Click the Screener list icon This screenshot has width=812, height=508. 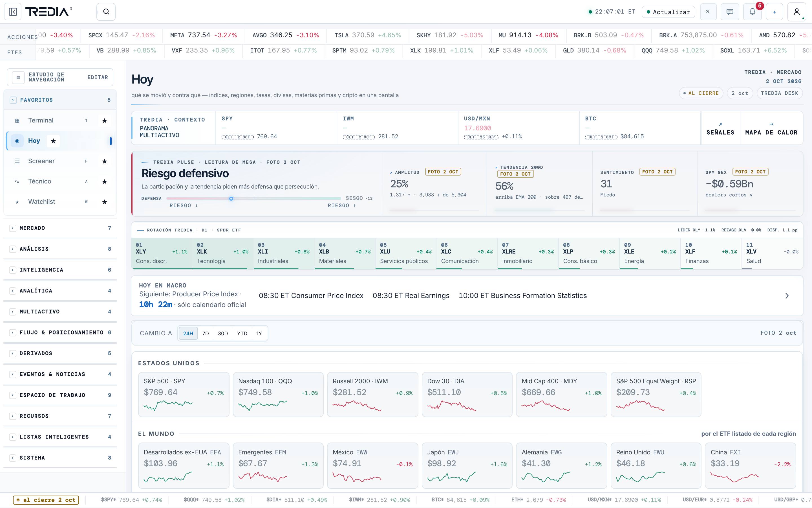tap(17, 161)
